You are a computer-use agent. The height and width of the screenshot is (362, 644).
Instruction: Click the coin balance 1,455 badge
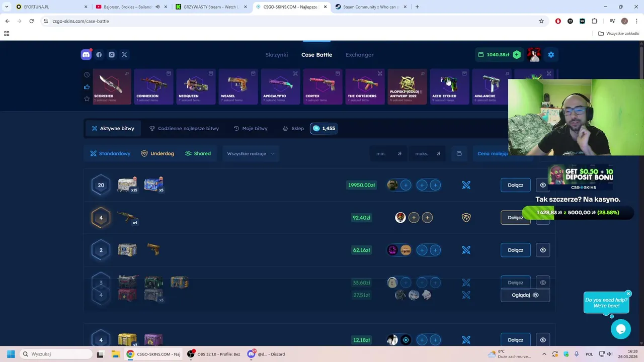click(x=324, y=128)
